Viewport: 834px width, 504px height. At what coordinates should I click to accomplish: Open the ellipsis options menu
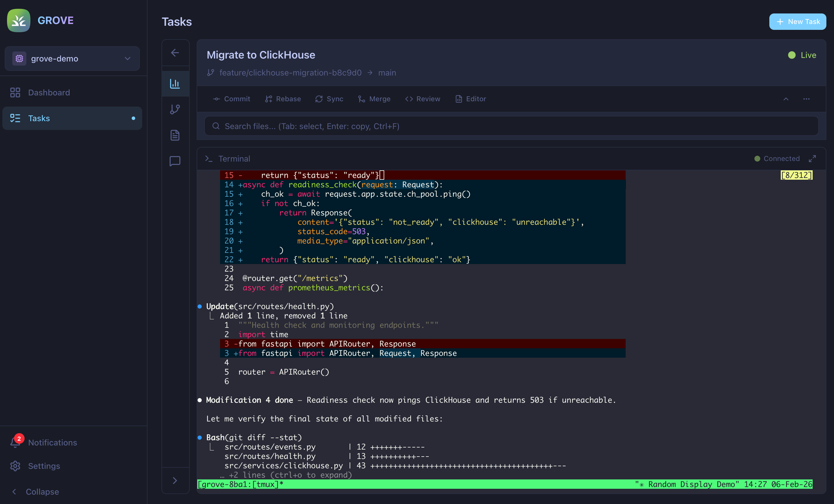click(x=807, y=99)
